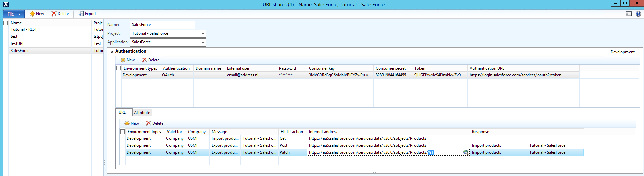Select the SalesForce row in name list
The width and height of the screenshot is (644, 176).
coord(56,51)
